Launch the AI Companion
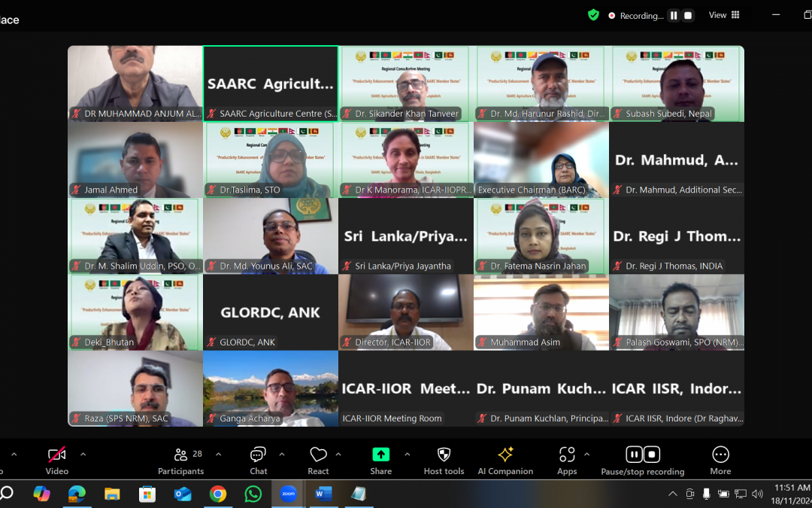The width and height of the screenshot is (812, 508). [505, 460]
